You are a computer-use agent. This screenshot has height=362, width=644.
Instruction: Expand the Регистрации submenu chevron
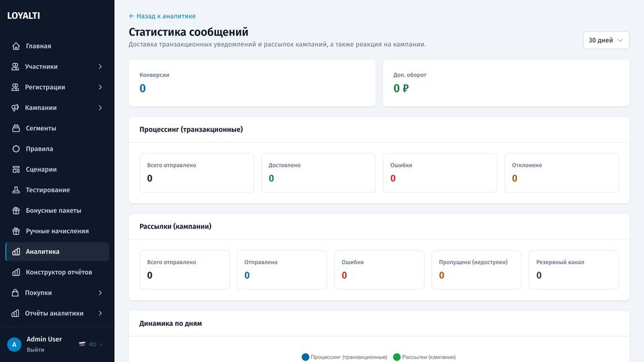tap(100, 87)
